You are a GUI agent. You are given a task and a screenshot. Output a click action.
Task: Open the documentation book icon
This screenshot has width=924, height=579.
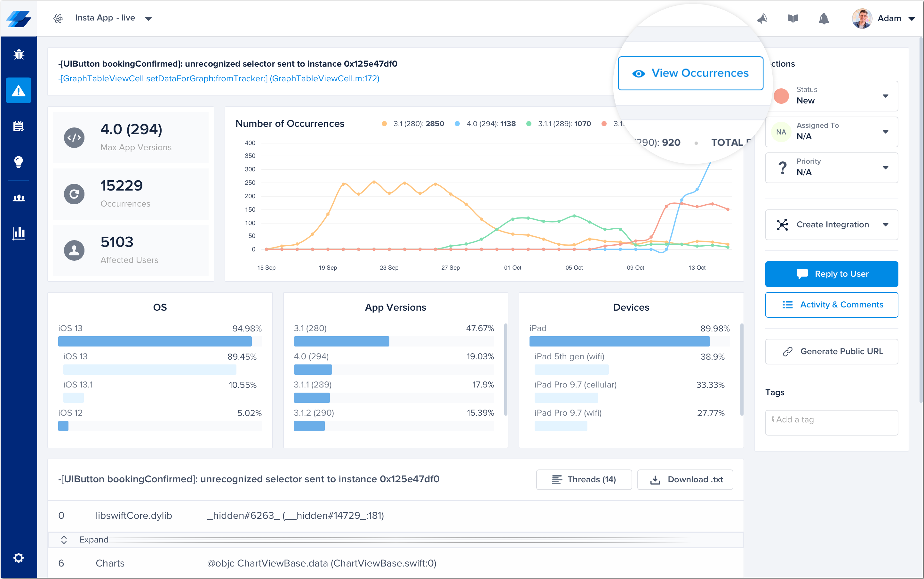793,18
